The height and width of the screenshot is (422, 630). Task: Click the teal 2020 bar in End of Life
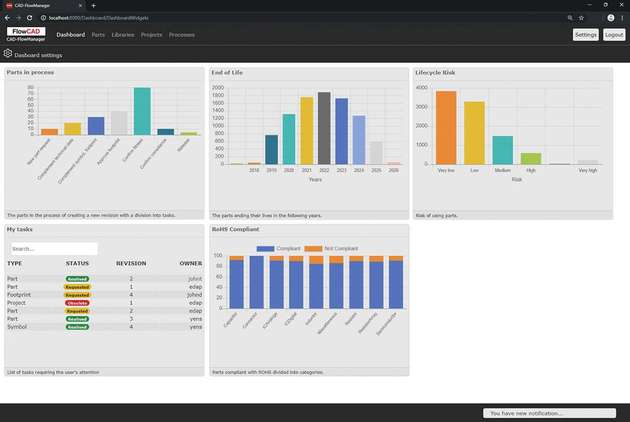click(x=289, y=139)
